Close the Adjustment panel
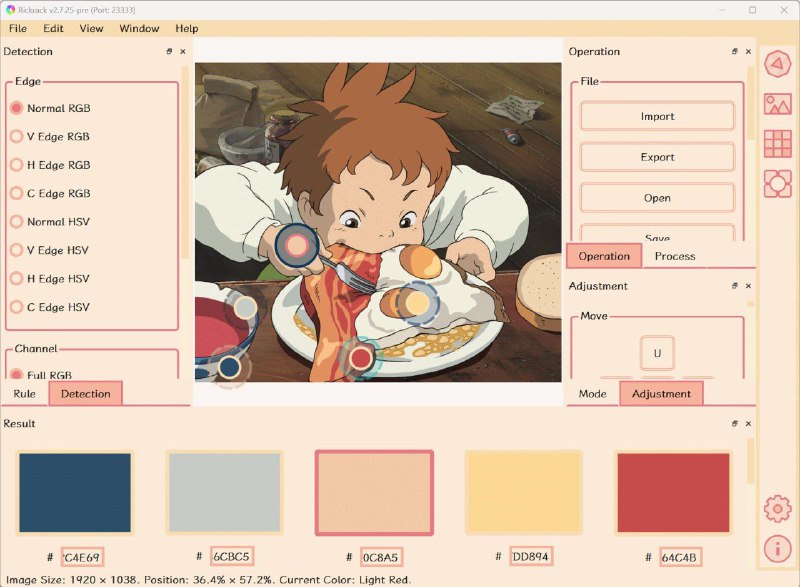The width and height of the screenshot is (800, 587). pyautogui.click(x=748, y=286)
